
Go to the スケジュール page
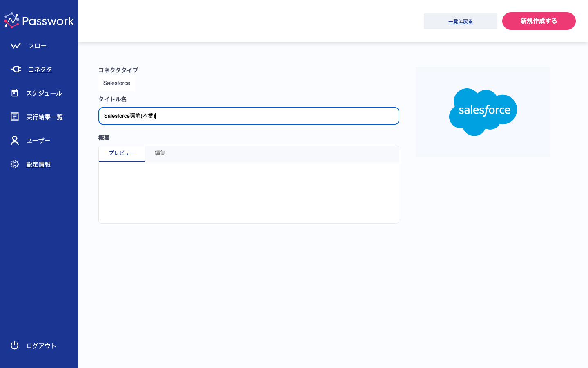pos(44,93)
